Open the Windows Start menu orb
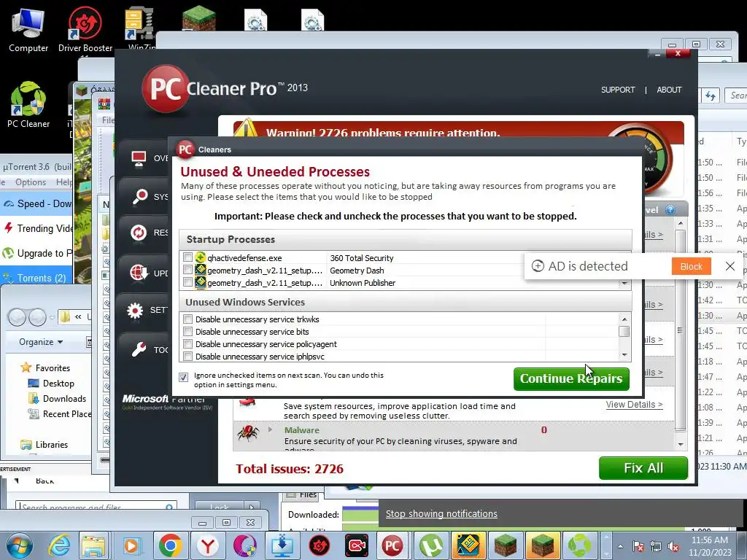Viewport: 747px width, 560px height. point(20,546)
